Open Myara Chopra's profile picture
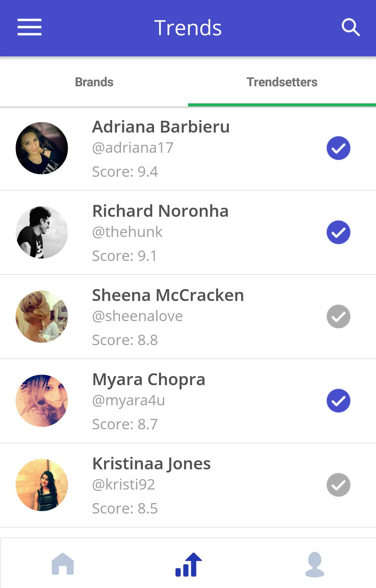The width and height of the screenshot is (376, 588). click(42, 401)
